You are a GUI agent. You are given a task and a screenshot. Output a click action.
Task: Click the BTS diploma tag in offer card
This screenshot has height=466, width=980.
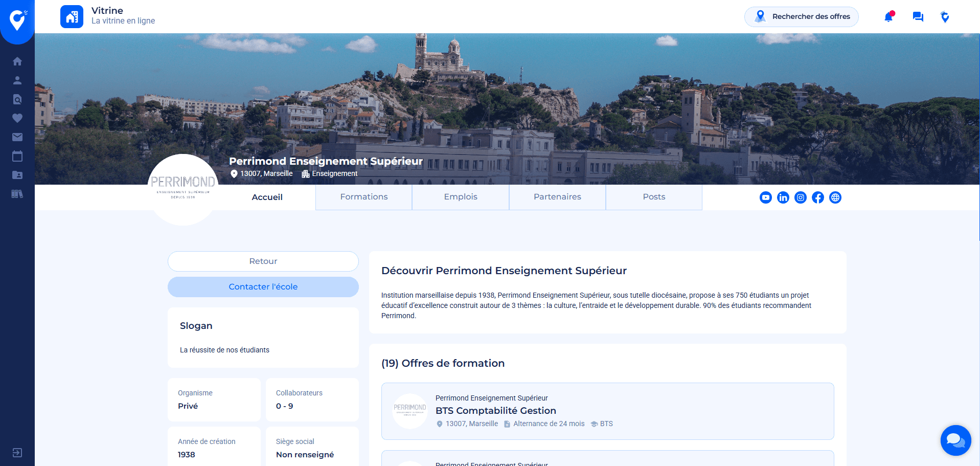tap(602, 424)
